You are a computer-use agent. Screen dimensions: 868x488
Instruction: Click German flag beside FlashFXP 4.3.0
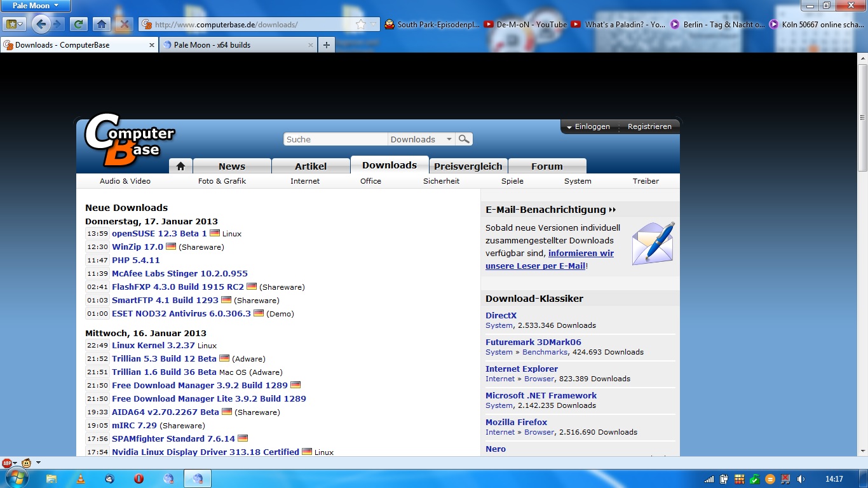(x=252, y=287)
